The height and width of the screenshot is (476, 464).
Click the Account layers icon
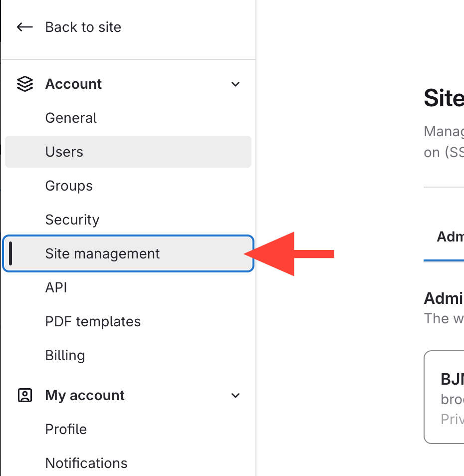coord(24,84)
